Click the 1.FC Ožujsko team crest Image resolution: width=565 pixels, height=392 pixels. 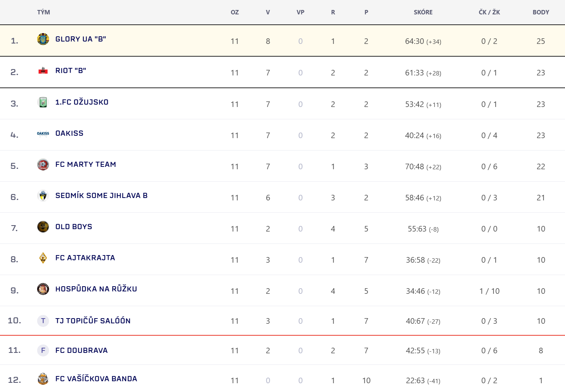pos(43,102)
